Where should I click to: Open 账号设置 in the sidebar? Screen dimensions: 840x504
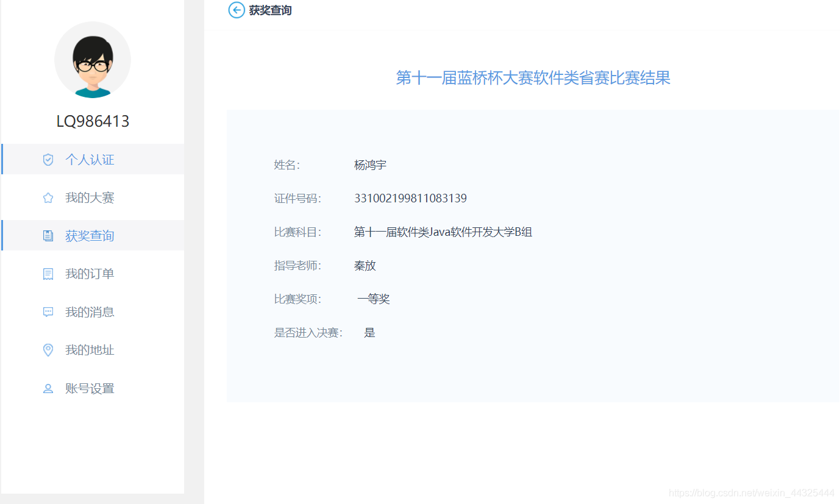93,388
